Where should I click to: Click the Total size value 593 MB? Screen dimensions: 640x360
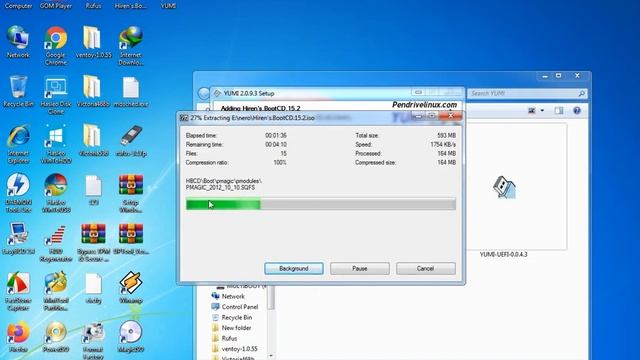click(x=446, y=136)
